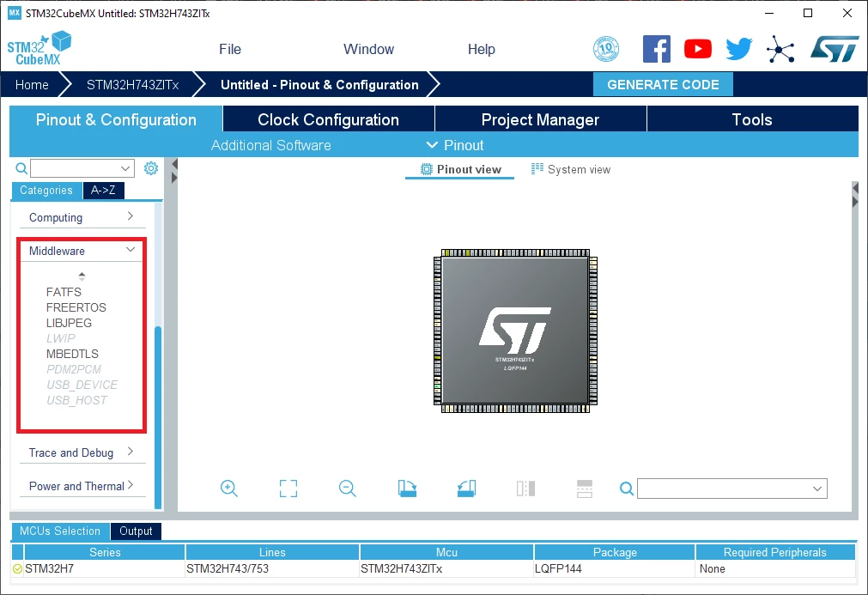Open the File menu
868x595 pixels.
(230, 49)
